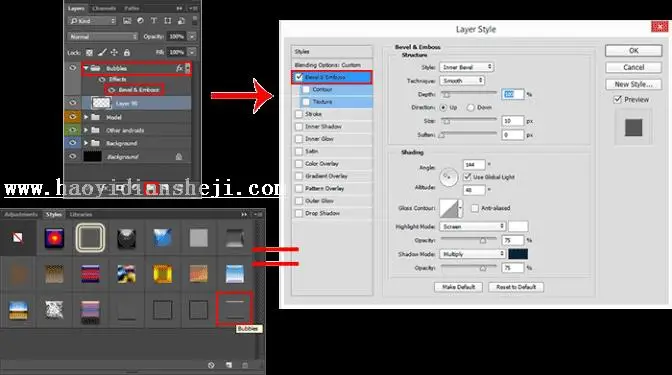This screenshot has width=672, height=375.
Task: Click the pixel layer filter icon
Action: [127, 21]
